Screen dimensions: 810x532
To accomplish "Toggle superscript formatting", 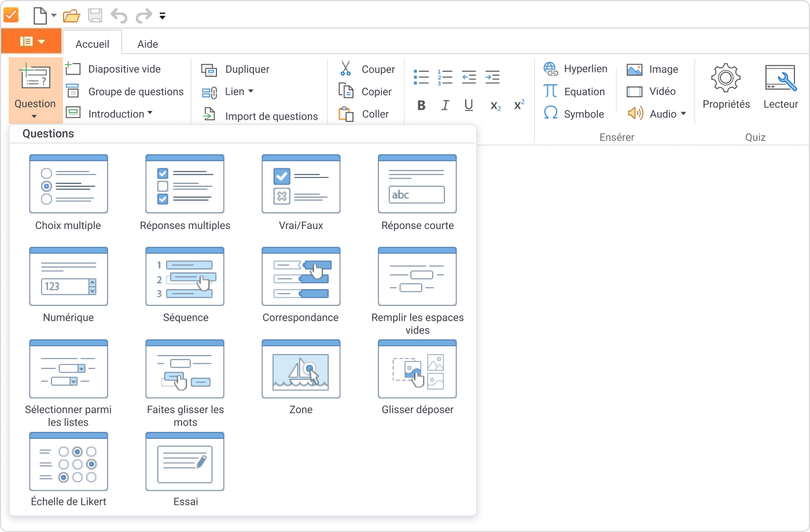I will pos(519,105).
